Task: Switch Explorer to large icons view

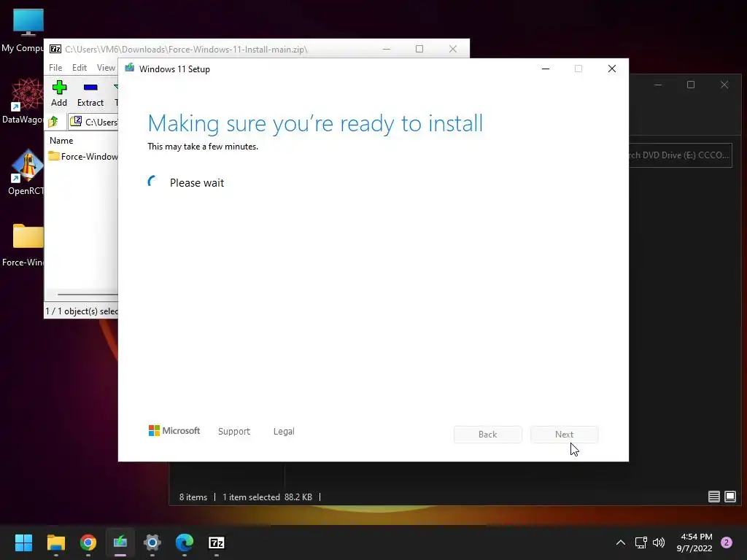Action: tap(729, 497)
